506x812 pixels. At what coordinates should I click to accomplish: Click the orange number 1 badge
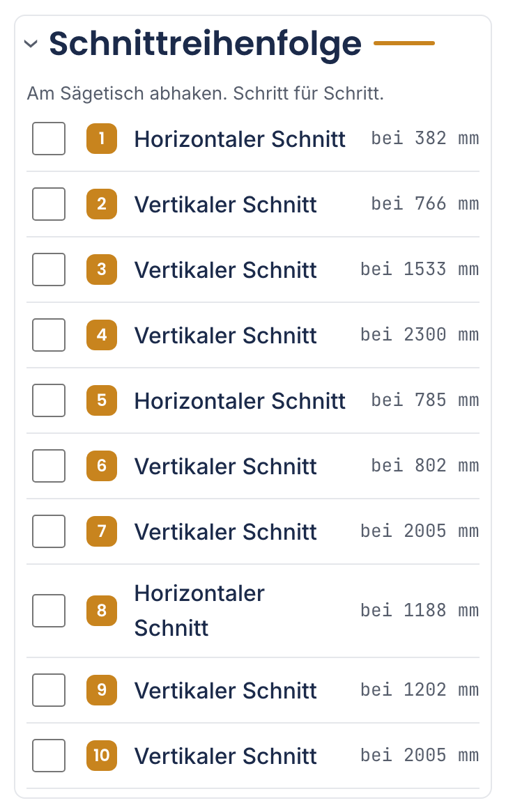[x=102, y=139]
